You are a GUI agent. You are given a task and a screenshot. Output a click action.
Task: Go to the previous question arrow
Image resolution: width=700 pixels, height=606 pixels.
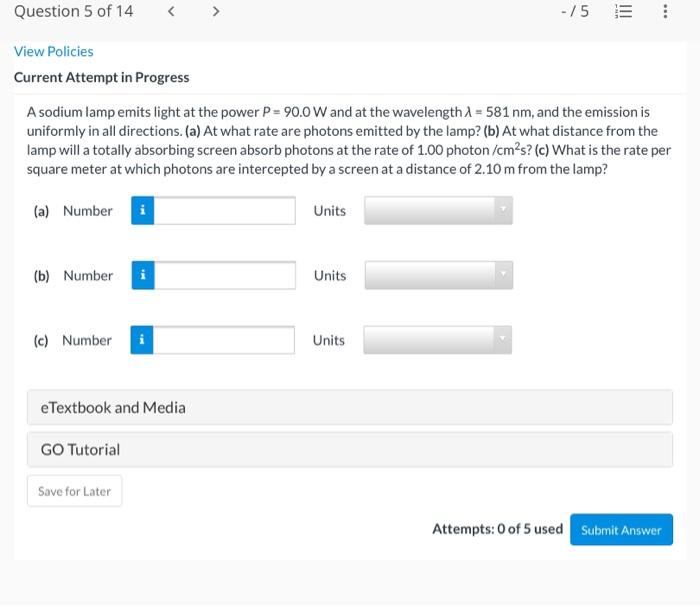tap(171, 11)
